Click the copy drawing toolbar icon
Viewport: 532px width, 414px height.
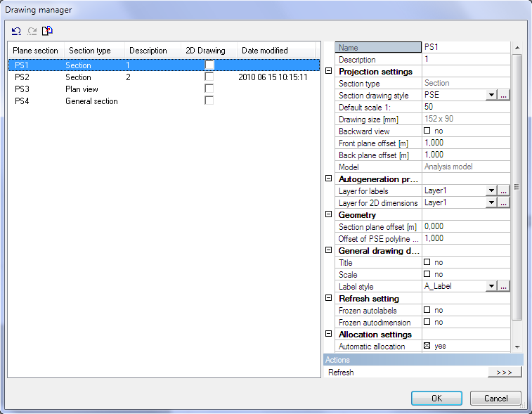click(x=47, y=31)
